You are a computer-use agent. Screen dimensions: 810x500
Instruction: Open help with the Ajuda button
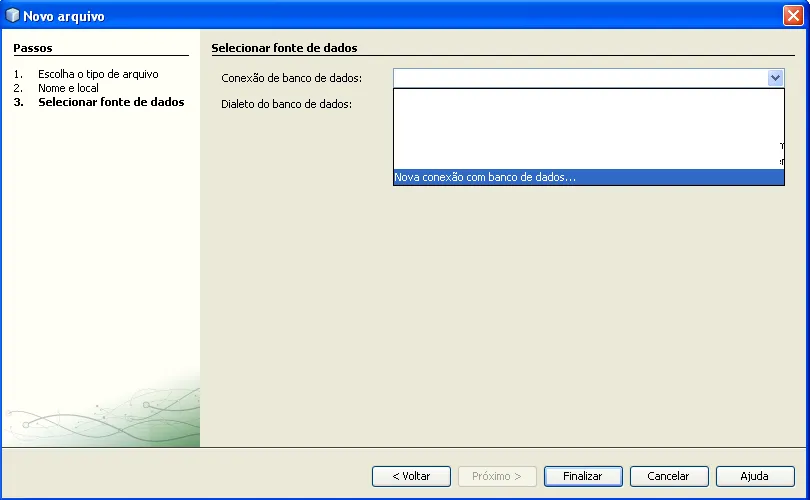pos(755,476)
